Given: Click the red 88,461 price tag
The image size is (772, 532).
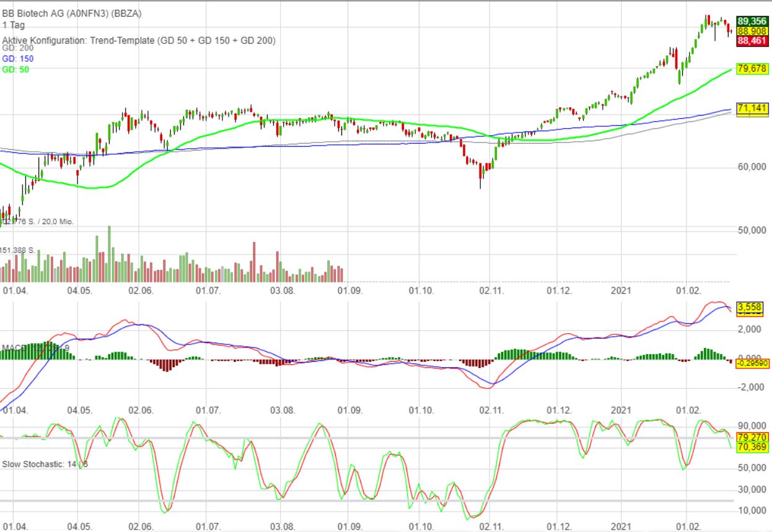Looking at the screenshot, I should [752, 40].
